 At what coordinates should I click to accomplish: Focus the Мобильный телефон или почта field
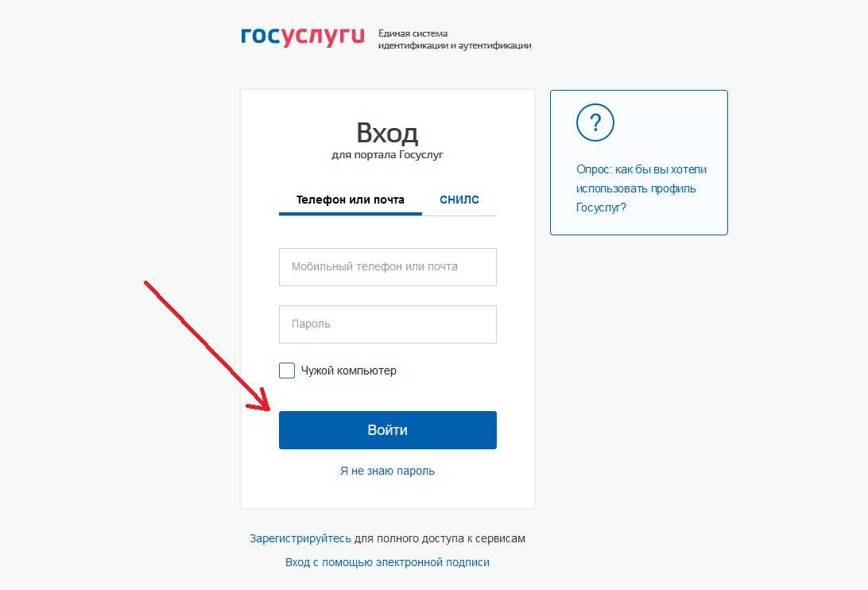point(388,267)
